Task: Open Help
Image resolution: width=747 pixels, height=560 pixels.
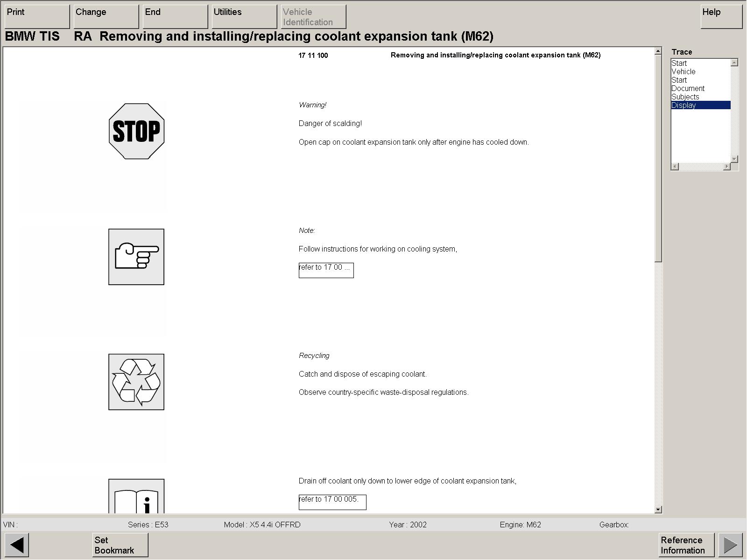Action: (721, 17)
